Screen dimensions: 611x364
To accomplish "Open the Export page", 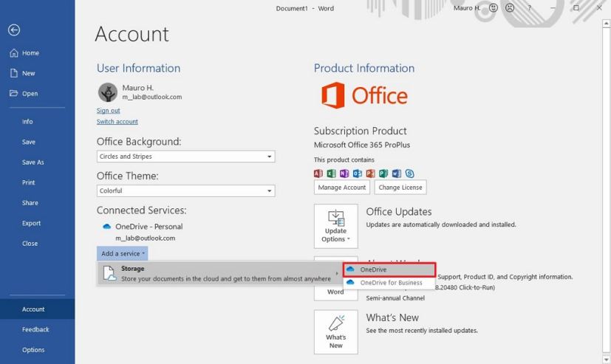I will click(31, 223).
